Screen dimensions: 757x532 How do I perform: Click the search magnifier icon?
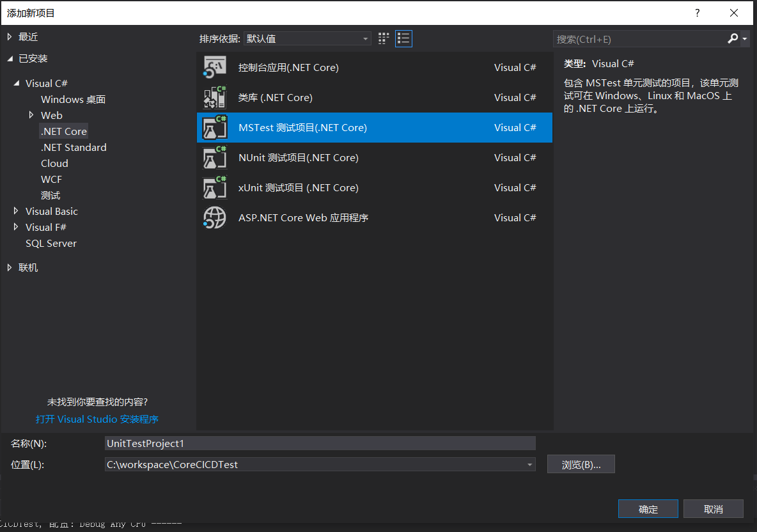tap(733, 39)
